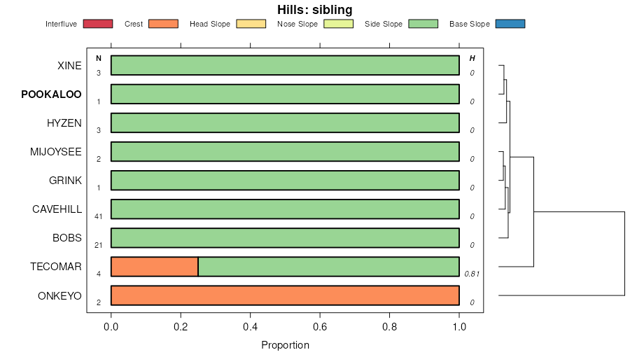Click the Crest orange legend swatch
The width and height of the screenshot is (630, 364).
[x=163, y=24]
